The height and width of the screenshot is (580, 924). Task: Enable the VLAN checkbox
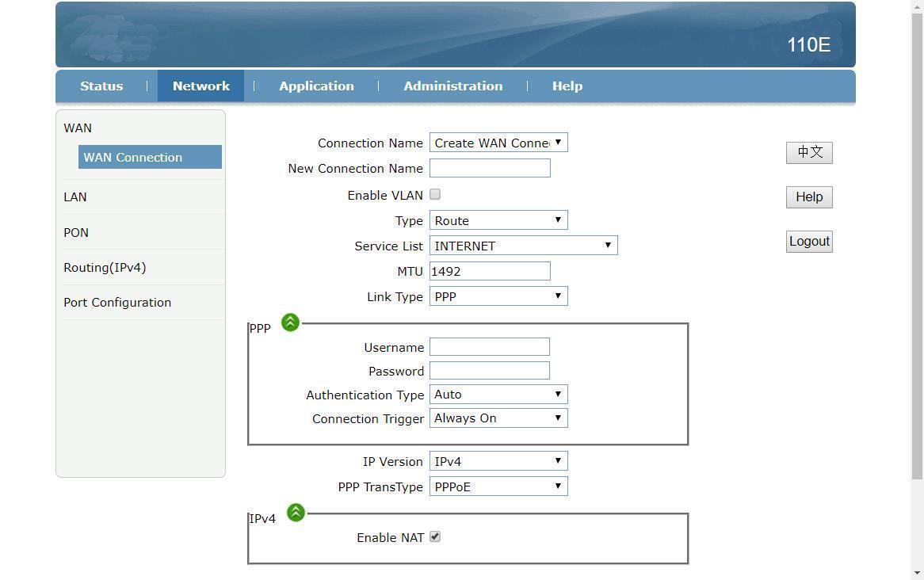click(435, 194)
